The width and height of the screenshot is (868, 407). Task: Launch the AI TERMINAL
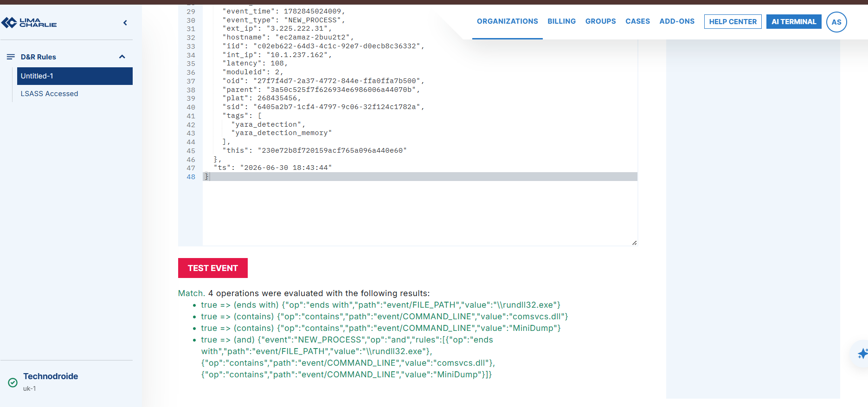point(794,22)
